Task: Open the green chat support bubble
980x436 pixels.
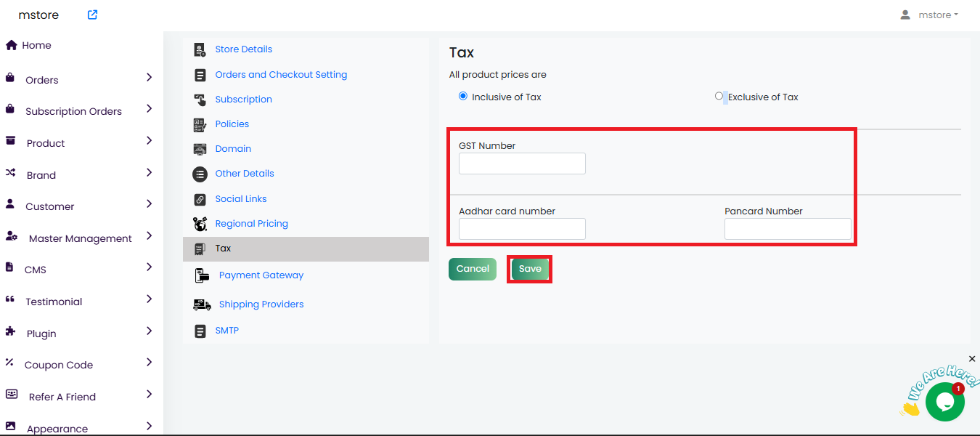Action: (944, 402)
